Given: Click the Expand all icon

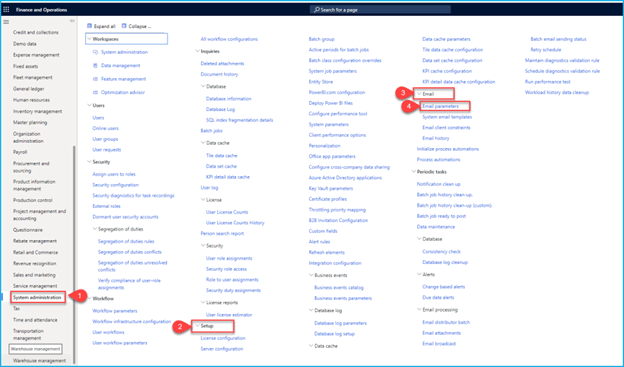Looking at the screenshot, I should [x=89, y=26].
